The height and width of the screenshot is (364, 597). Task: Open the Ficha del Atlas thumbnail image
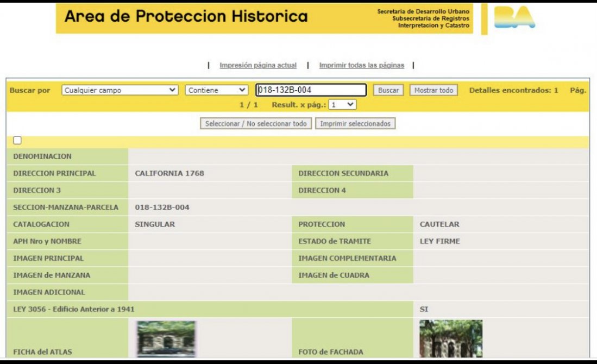coord(166,338)
